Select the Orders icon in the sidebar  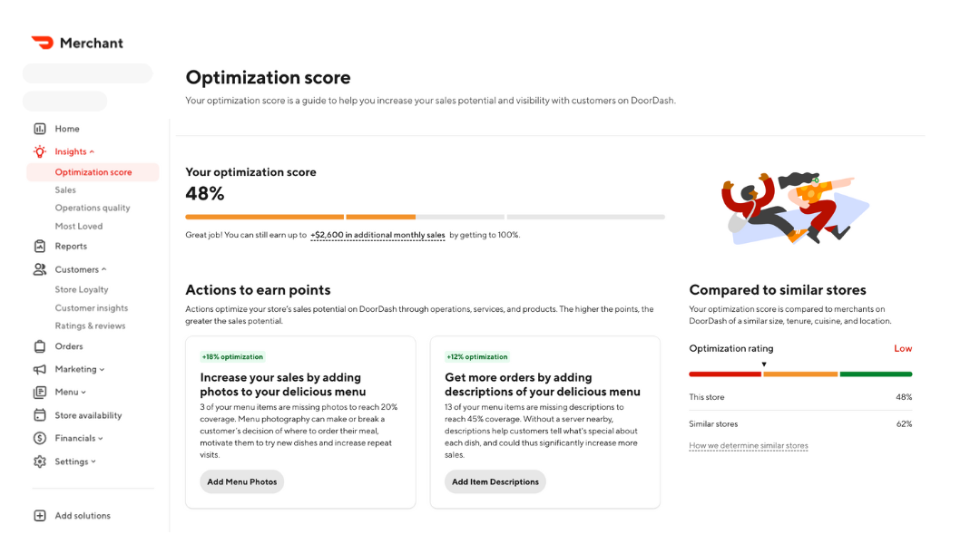pos(40,346)
